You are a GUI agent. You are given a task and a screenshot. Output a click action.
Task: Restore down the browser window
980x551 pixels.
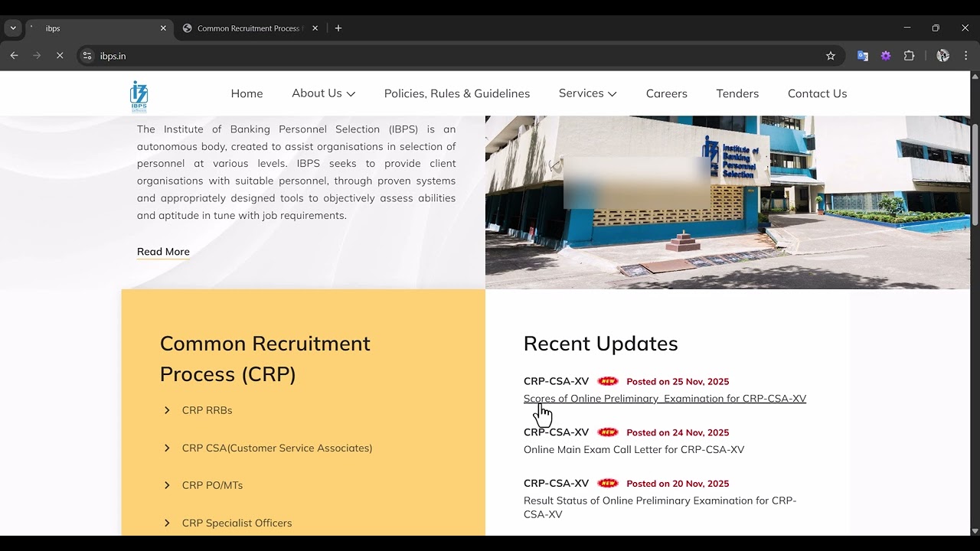936,28
